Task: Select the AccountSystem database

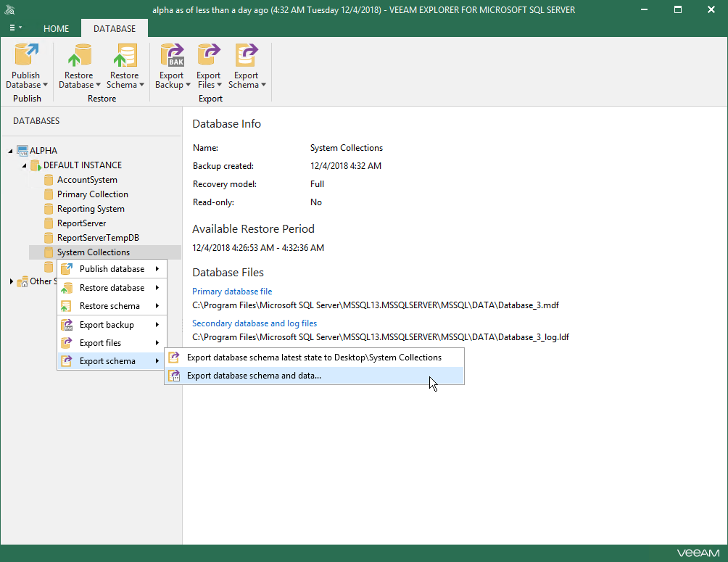Action: 87,180
